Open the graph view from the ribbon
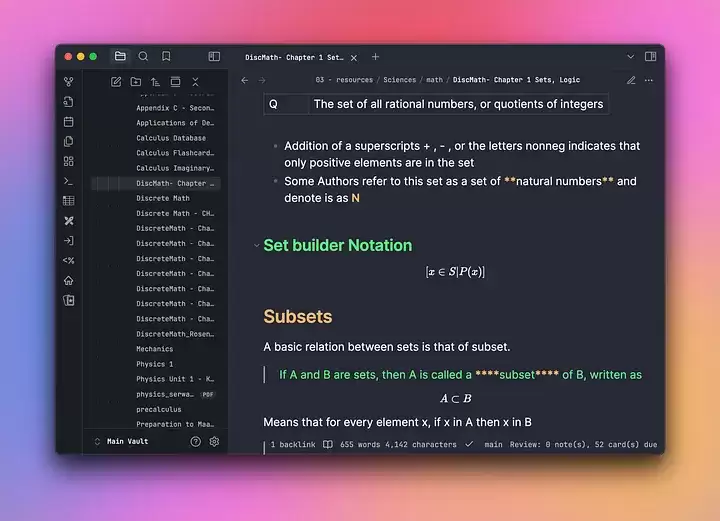The width and height of the screenshot is (720, 521). point(68,82)
